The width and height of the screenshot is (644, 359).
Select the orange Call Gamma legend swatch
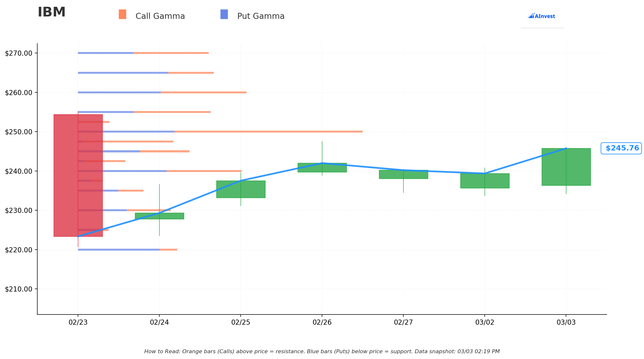point(123,14)
